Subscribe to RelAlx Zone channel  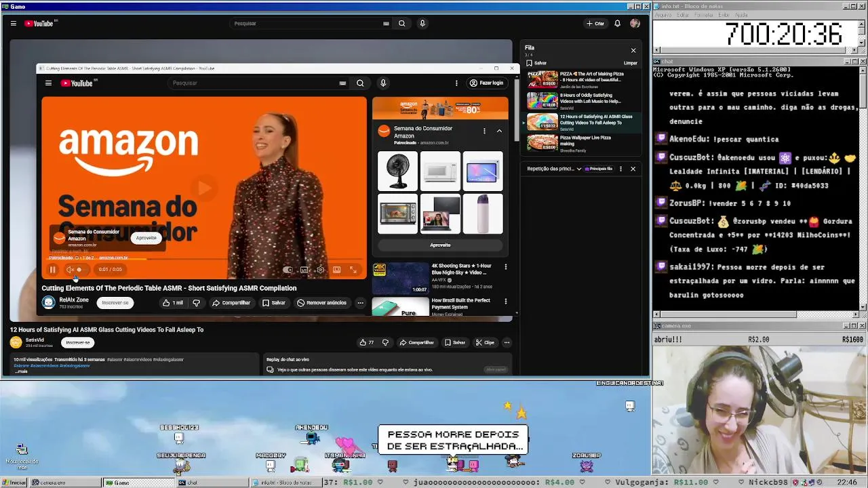pyautogui.click(x=115, y=303)
